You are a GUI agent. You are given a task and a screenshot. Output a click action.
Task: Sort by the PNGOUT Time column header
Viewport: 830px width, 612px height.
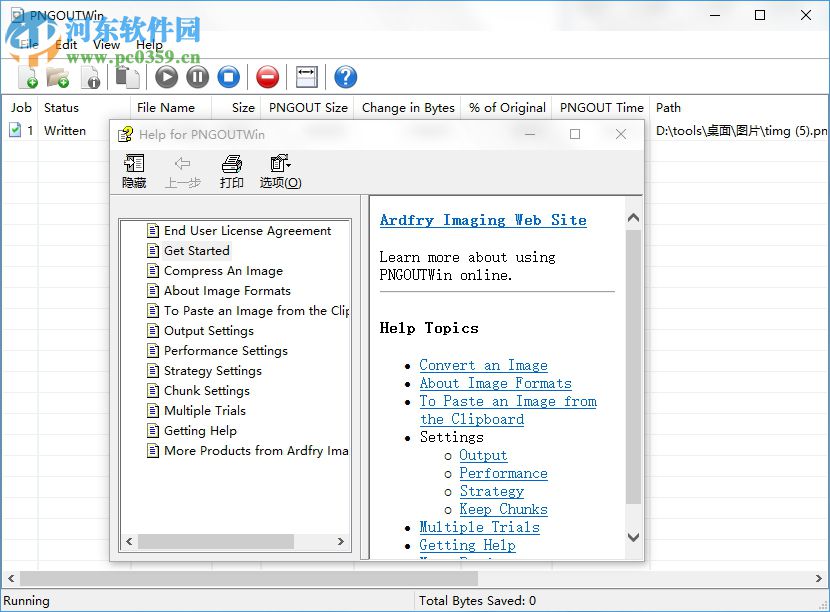(x=601, y=107)
